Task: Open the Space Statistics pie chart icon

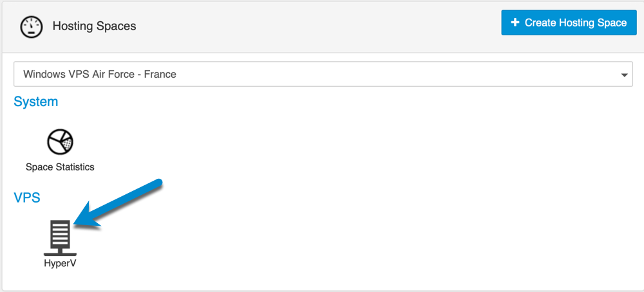Action: 60,142
